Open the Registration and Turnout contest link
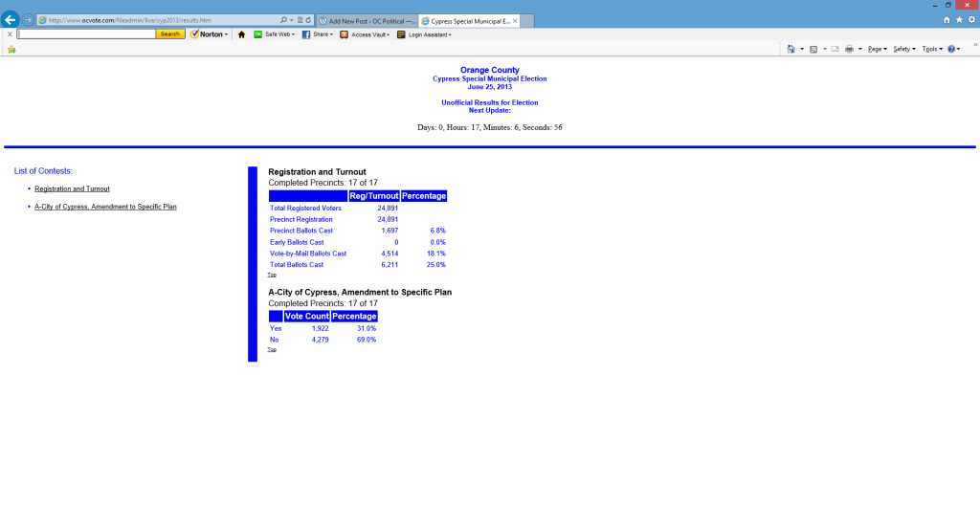The width and height of the screenshot is (980, 530). coord(72,188)
